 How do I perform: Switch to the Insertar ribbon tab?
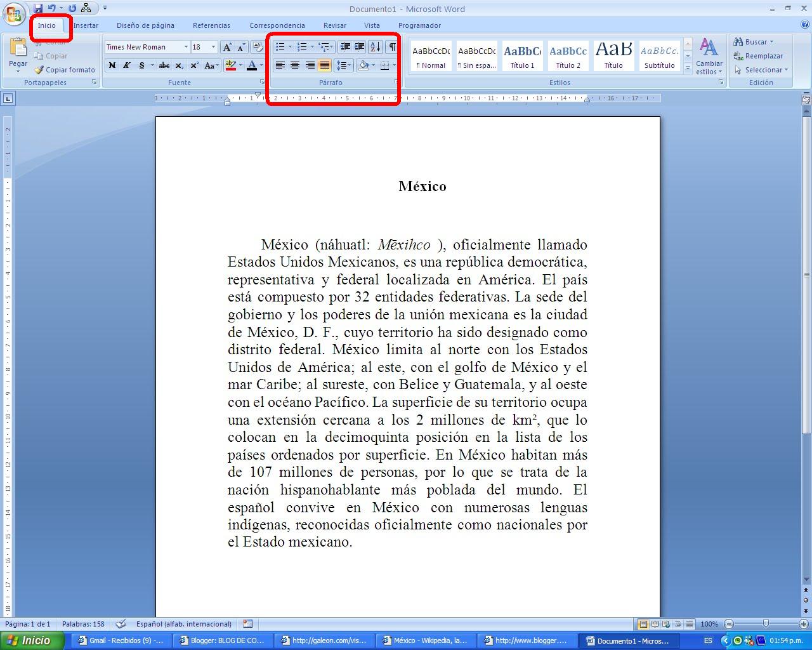[86, 25]
